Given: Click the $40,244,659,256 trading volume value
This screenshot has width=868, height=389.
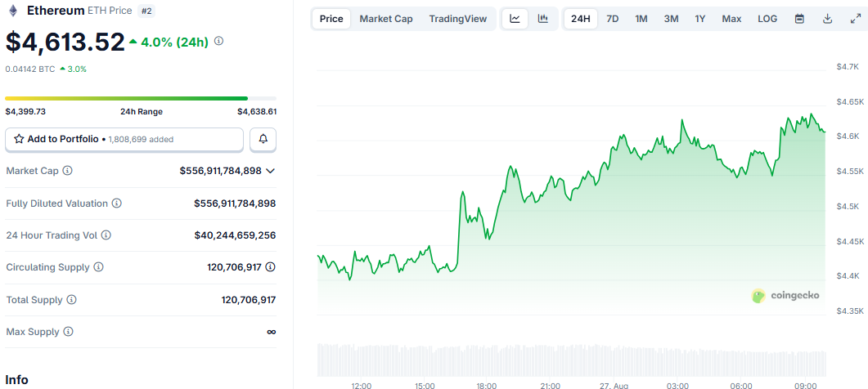Looking at the screenshot, I should click(x=235, y=235).
